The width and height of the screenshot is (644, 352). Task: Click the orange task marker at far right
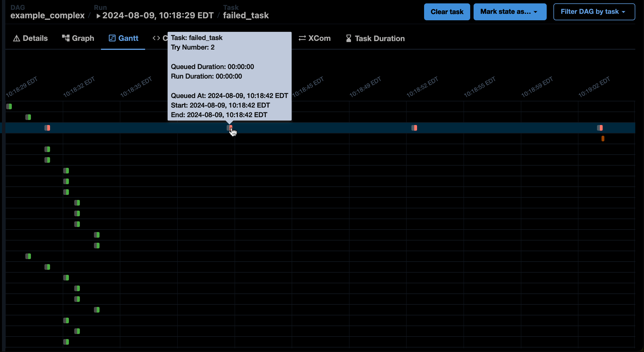pyautogui.click(x=603, y=138)
